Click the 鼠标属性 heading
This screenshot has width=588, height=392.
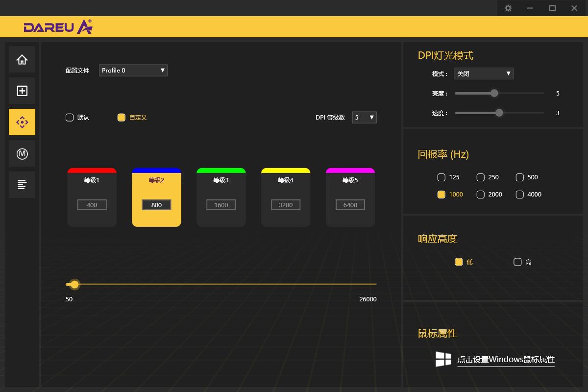click(438, 333)
